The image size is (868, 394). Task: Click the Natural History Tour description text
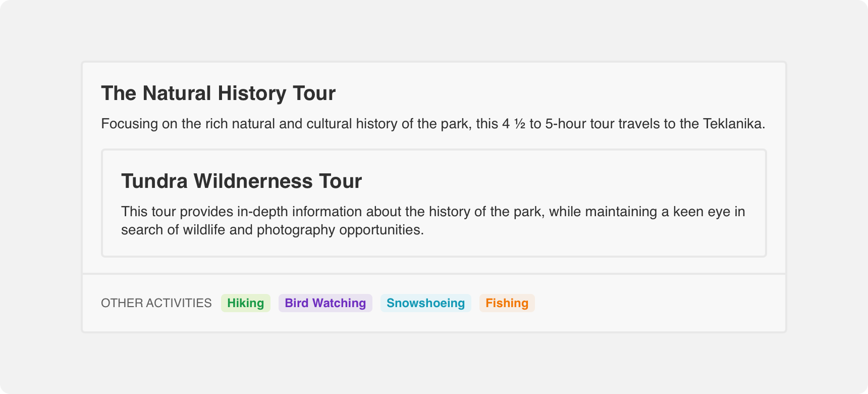[x=433, y=124]
